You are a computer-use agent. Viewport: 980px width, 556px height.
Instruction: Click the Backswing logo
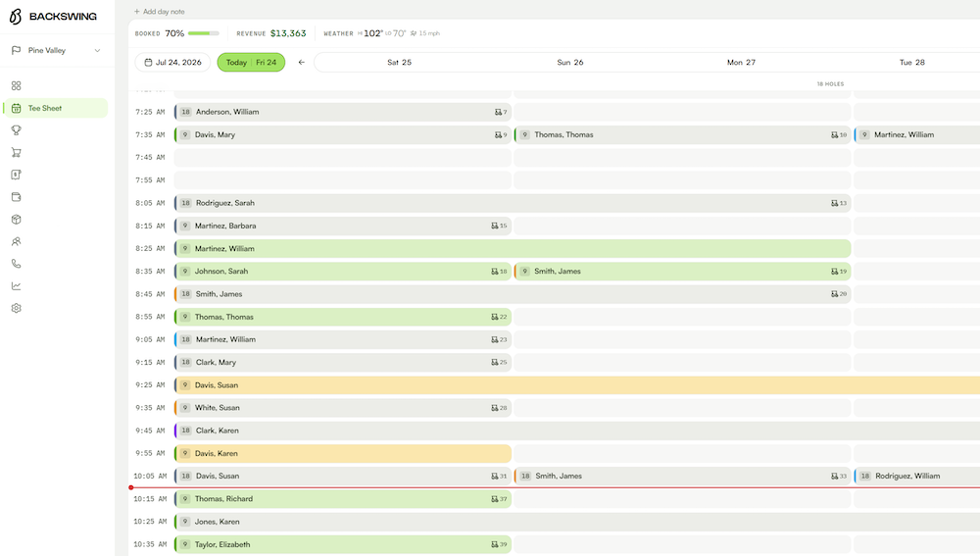click(53, 17)
